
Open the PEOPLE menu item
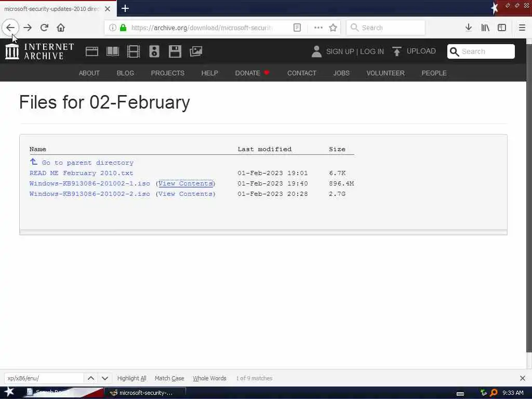point(434,73)
